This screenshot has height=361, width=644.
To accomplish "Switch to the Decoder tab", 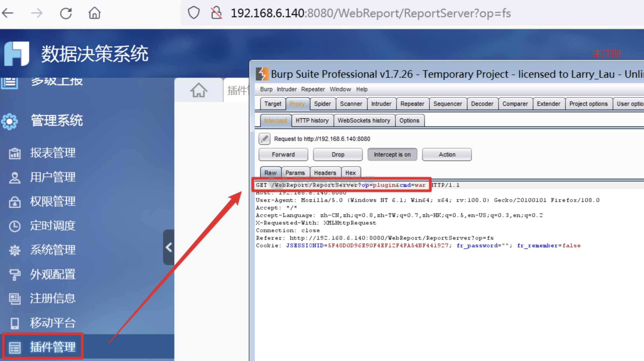I will [482, 104].
